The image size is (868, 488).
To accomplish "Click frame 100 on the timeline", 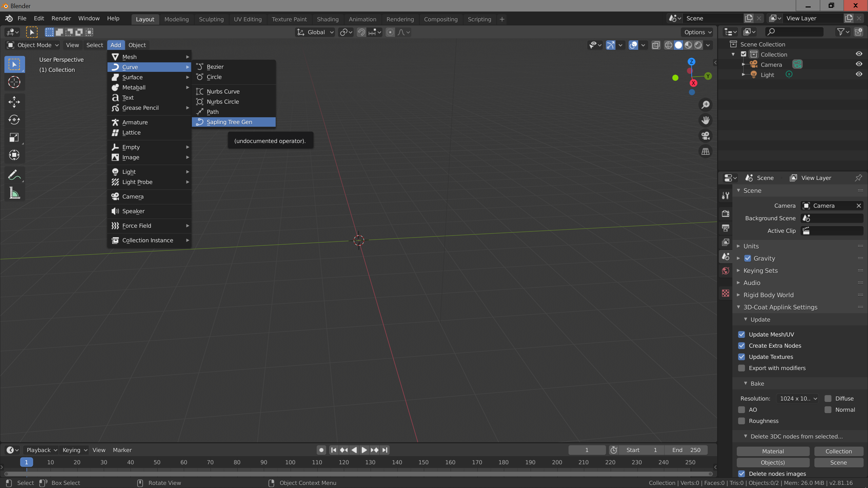I will coord(290,462).
